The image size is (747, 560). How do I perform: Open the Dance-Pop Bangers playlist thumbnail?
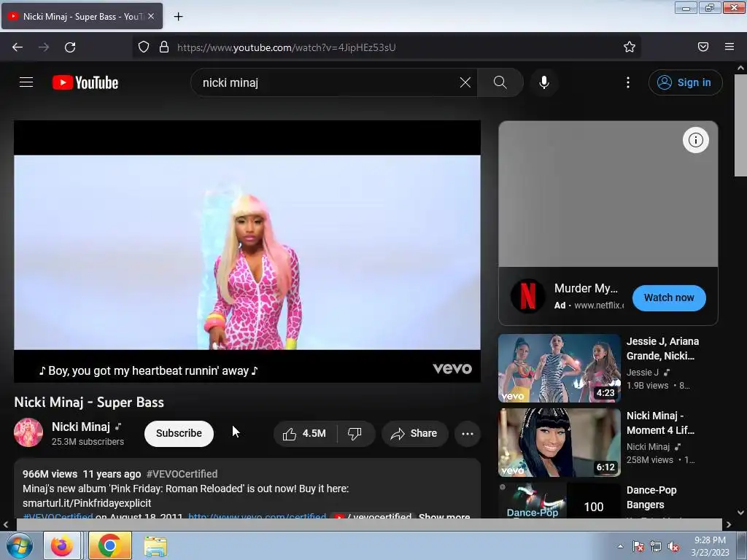point(560,500)
